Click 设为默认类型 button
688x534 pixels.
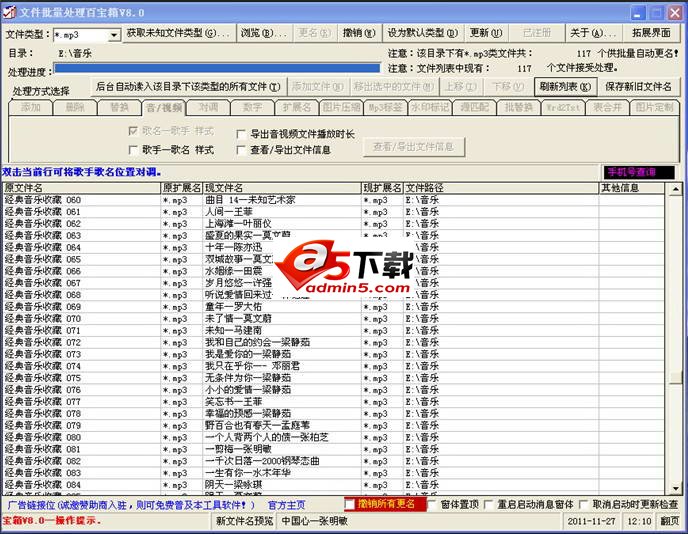coord(422,33)
